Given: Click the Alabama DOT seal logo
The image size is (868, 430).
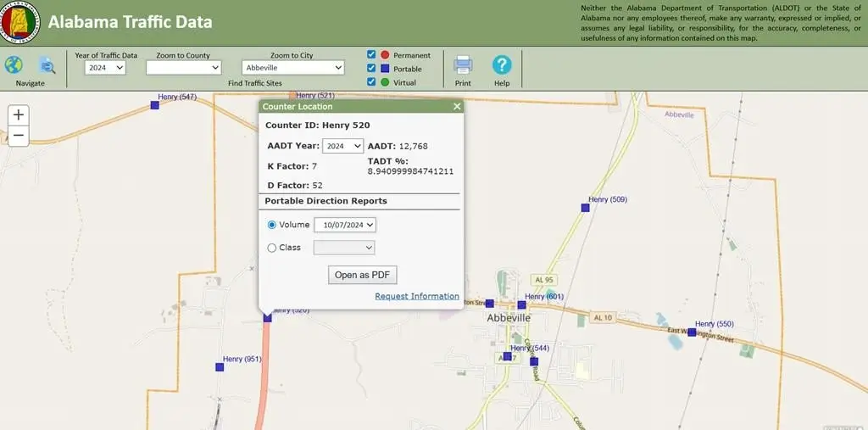Looking at the screenshot, I should tap(20, 23).
